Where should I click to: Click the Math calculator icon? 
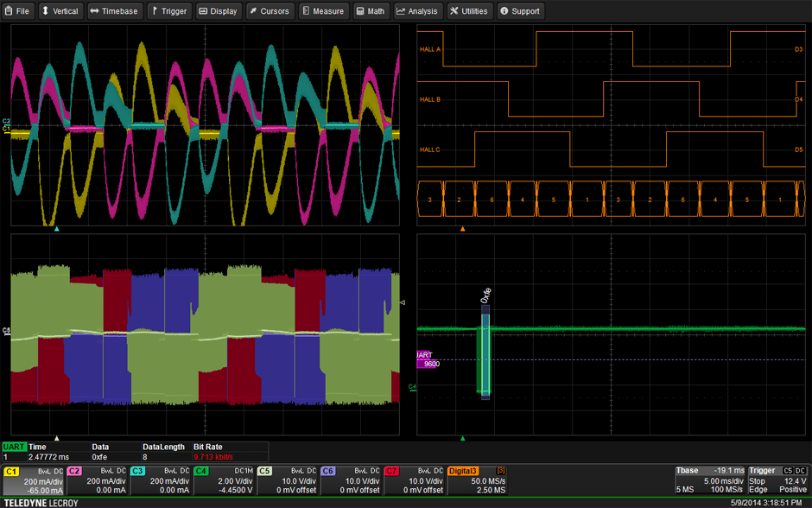tap(360, 11)
